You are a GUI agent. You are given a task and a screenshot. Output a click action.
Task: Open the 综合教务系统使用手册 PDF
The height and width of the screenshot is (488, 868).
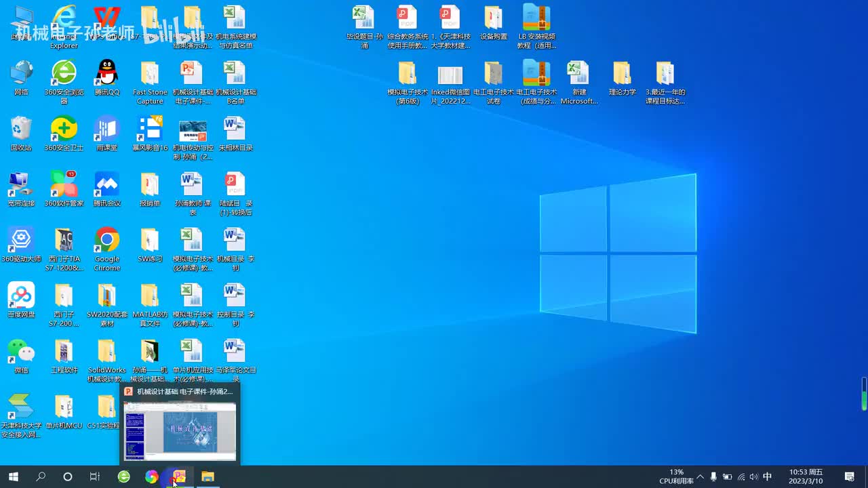click(408, 27)
